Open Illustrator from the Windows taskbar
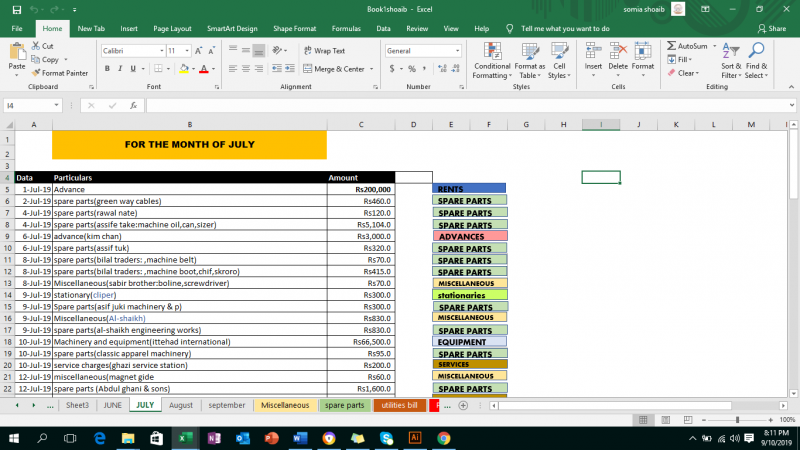The height and width of the screenshot is (450, 800). click(x=414, y=438)
